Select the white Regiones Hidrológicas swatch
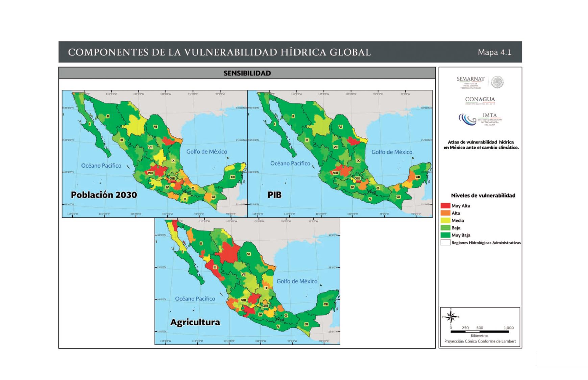Screen dimensions: 588x380 tap(445, 243)
